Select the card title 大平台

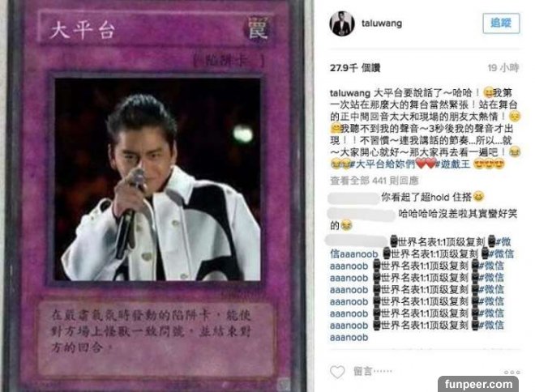tap(82, 30)
